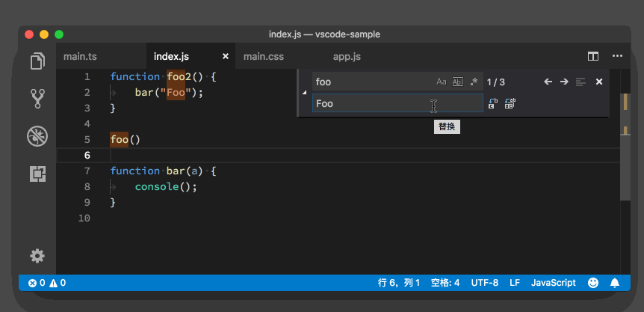Toggle Match Case option
644x312 pixels.
[441, 82]
